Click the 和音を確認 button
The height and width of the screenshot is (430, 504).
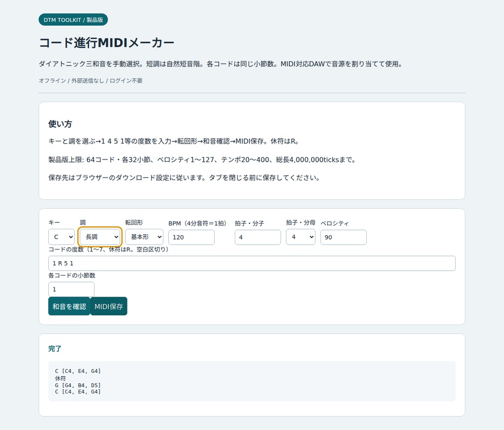(x=69, y=307)
